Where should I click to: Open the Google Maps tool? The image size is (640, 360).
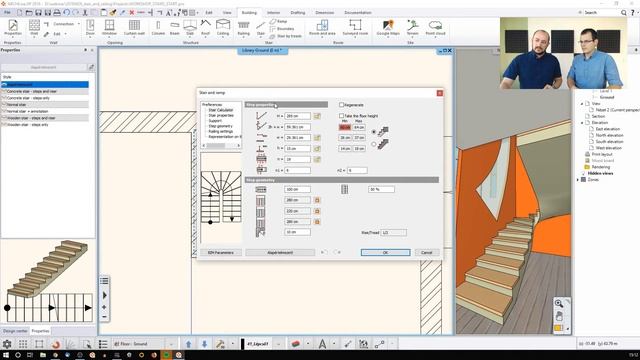(x=388, y=28)
